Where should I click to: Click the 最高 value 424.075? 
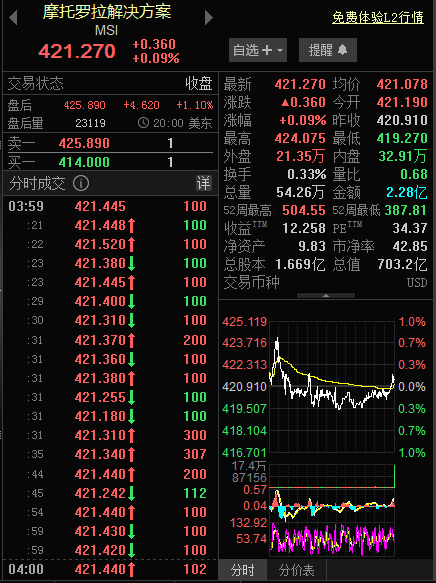pyautogui.click(x=300, y=138)
